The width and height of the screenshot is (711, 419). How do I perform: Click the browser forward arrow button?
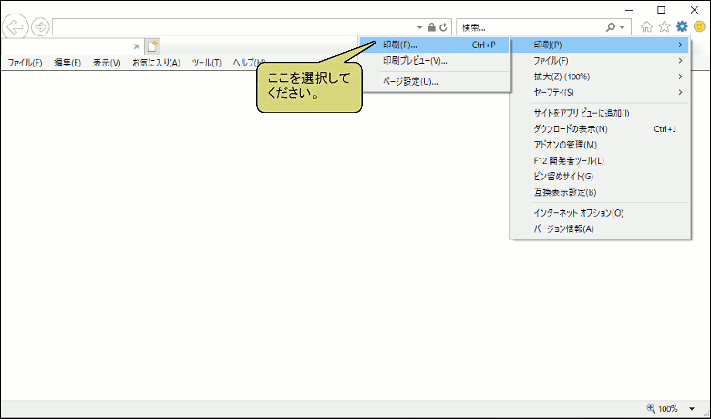pos(41,26)
